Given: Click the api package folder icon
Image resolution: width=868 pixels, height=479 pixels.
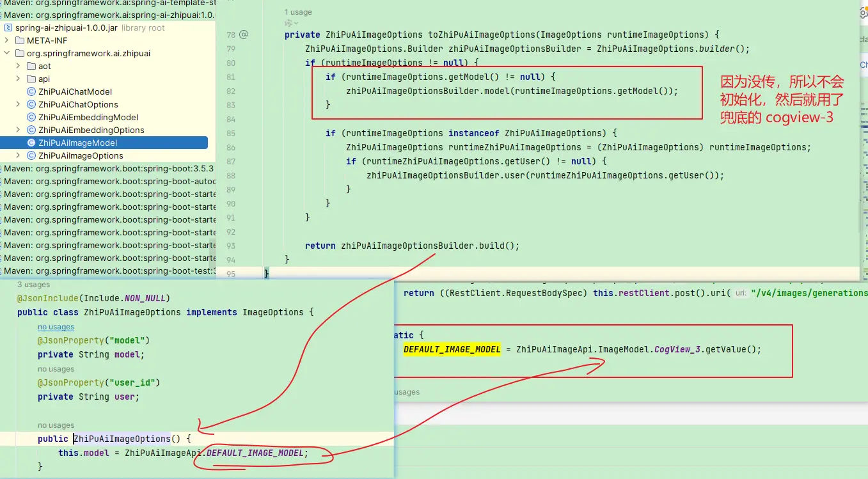Looking at the screenshot, I should pyautogui.click(x=31, y=79).
